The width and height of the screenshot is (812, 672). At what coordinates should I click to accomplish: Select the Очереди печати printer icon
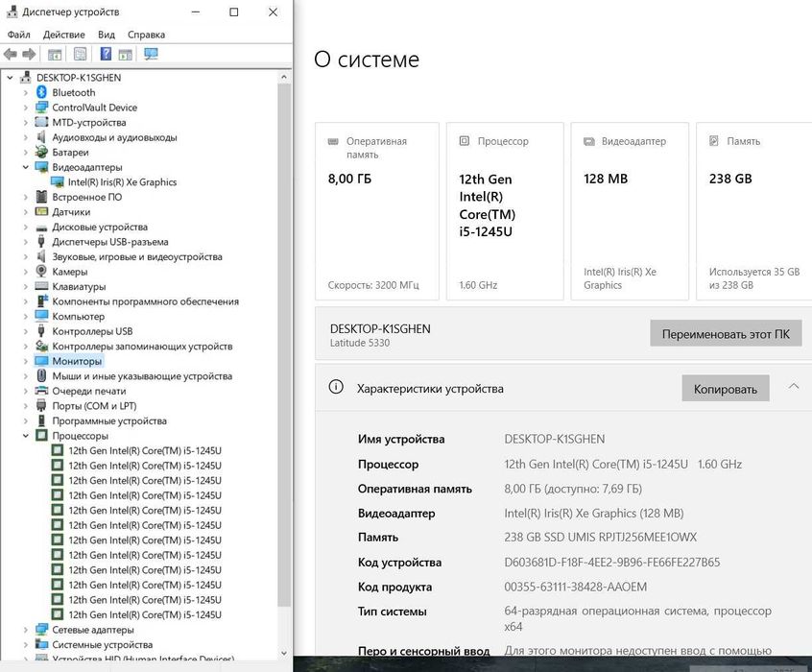pyautogui.click(x=41, y=391)
